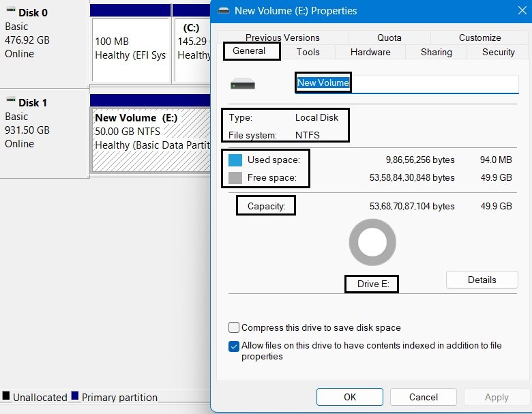Switch to the Sharing tab
The width and height of the screenshot is (532, 414).
point(436,52)
